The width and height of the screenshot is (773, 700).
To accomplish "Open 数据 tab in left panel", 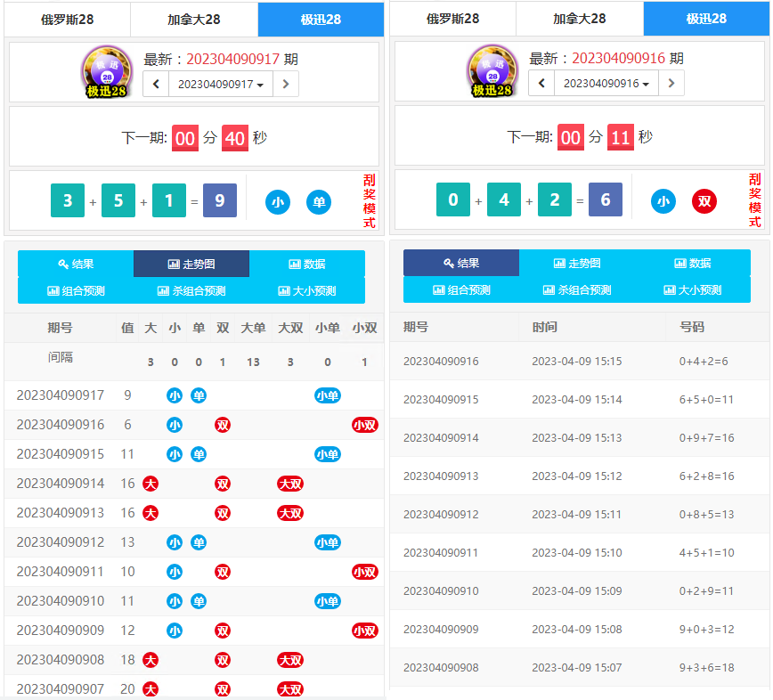I will coord(307,264).
